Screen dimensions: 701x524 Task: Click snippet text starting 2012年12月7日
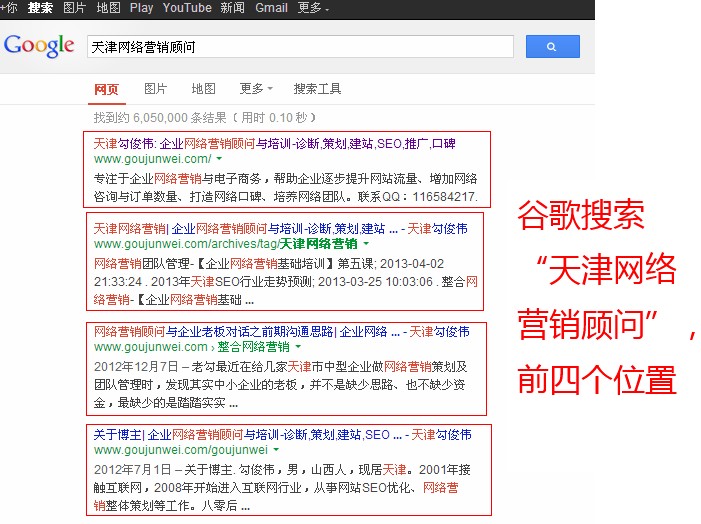[x=280, y=385]
